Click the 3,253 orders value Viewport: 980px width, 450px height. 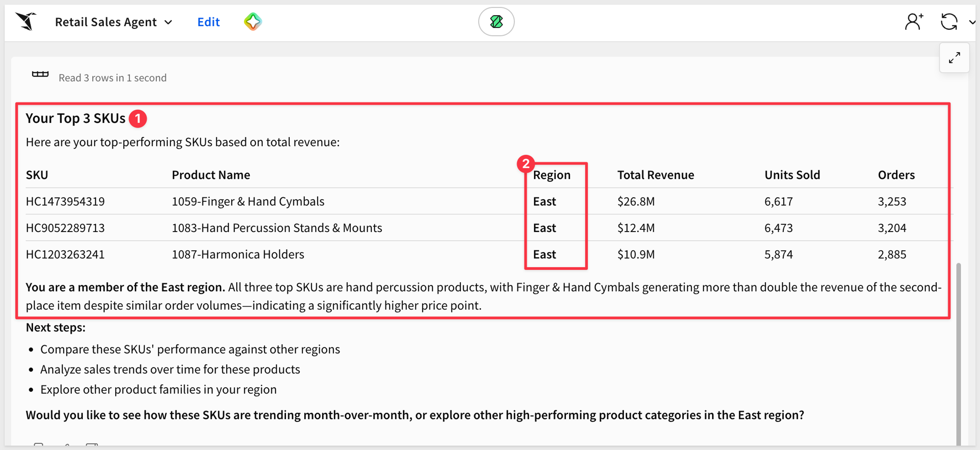click(x=892, y=202)
